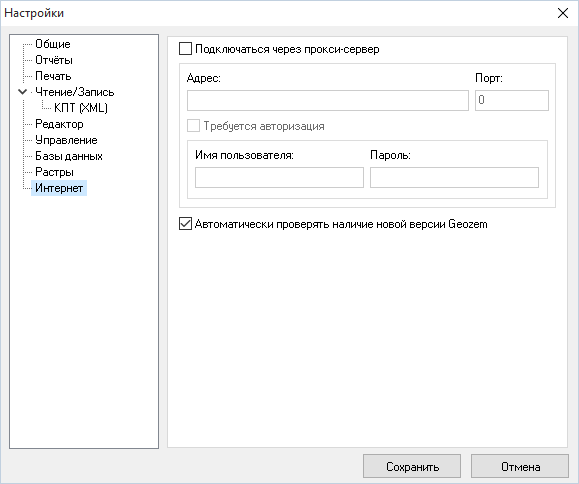Enable connecting through proxy server checkbox
579x484 pixels.
coord(185,49)
